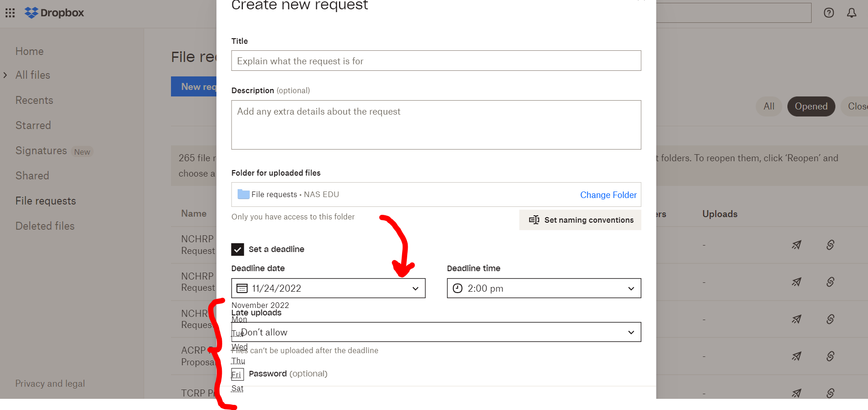Click the search box at top

(733, 13)
